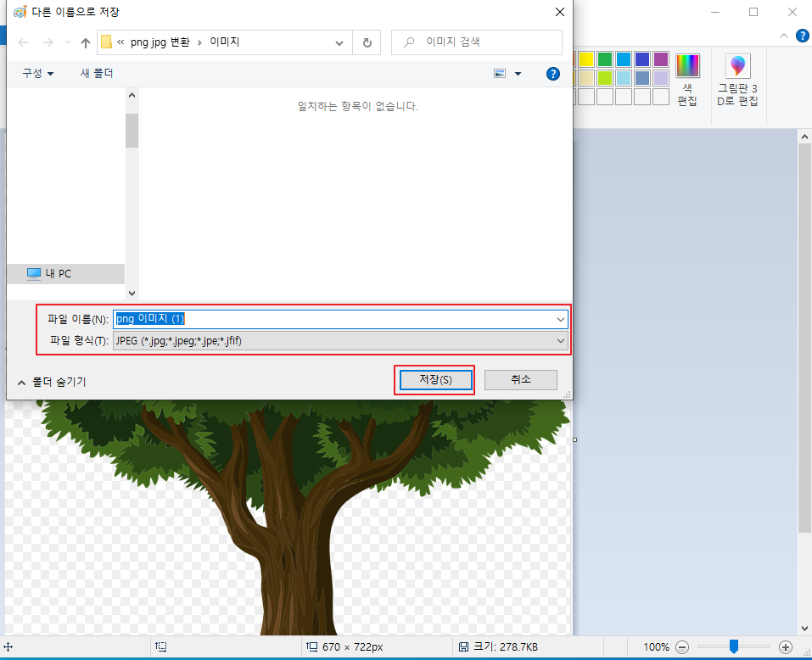
Task: Click the up-one-level folder arrow
Action: 85,42
